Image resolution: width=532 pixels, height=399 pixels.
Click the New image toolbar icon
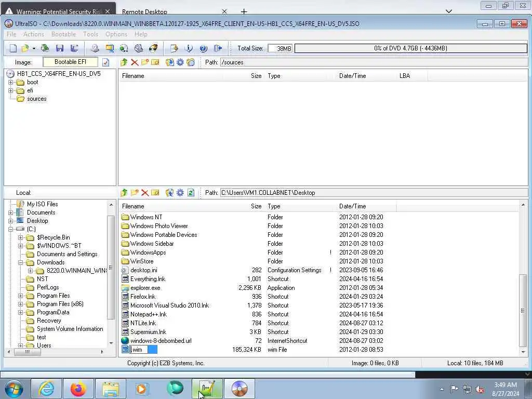point(13,48)
